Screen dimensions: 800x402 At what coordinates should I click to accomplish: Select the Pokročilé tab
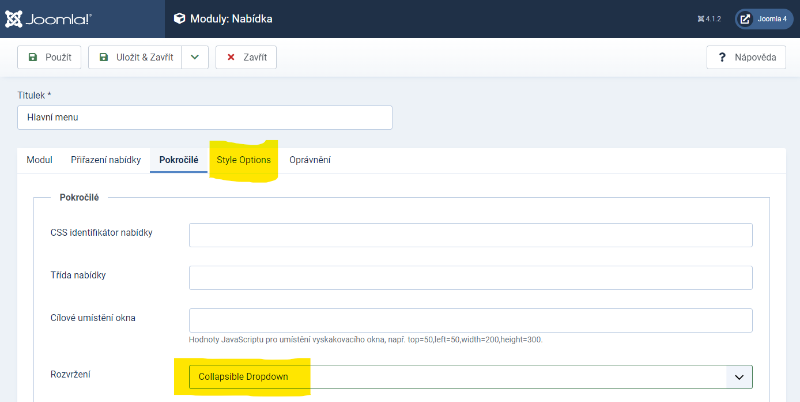coord(179,160)
